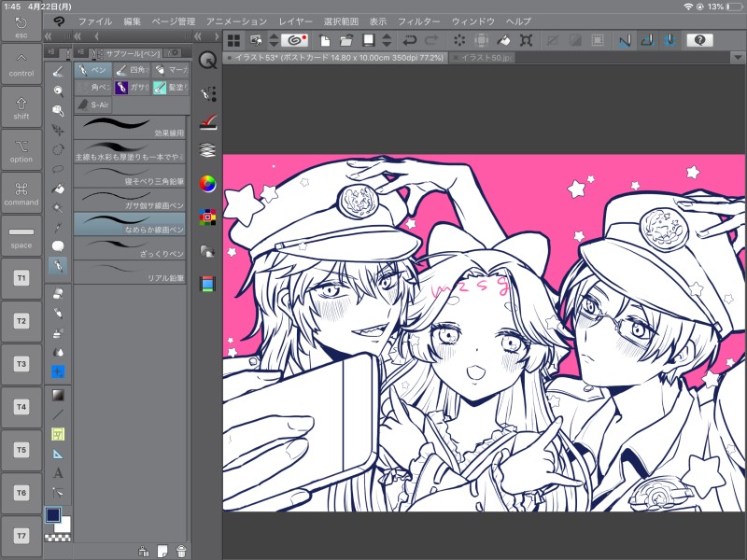Toggle the control modifier key
Viewport: 747px width, 560px height.
click(21, 65)
